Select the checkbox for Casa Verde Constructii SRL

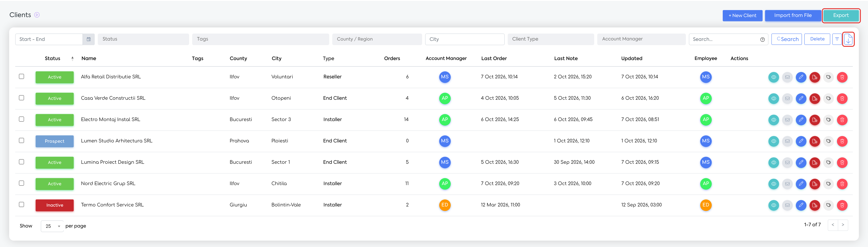[22, 98]
